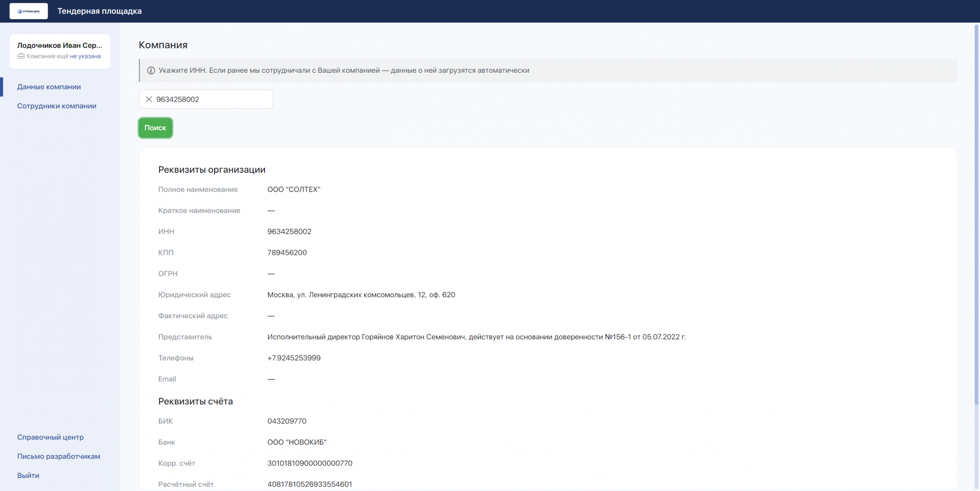Open the Справочный центр link
The width and height of the screenshot is (980, 491).
click(x=50, y=437)
